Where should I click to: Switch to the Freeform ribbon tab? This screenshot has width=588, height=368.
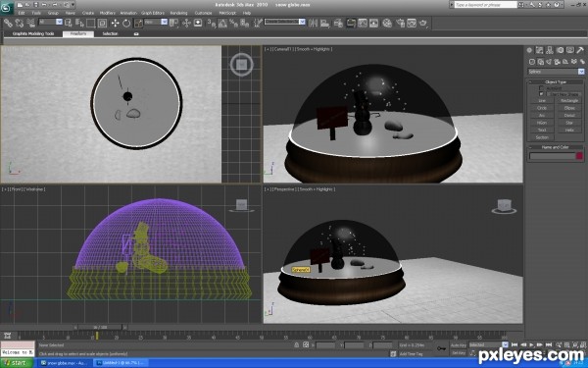click(x=78, y=33)
